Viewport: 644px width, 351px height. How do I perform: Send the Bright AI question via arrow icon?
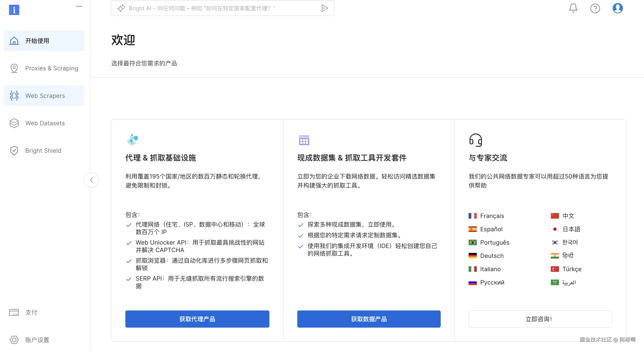pyautogui.click(x=325, y=8)
